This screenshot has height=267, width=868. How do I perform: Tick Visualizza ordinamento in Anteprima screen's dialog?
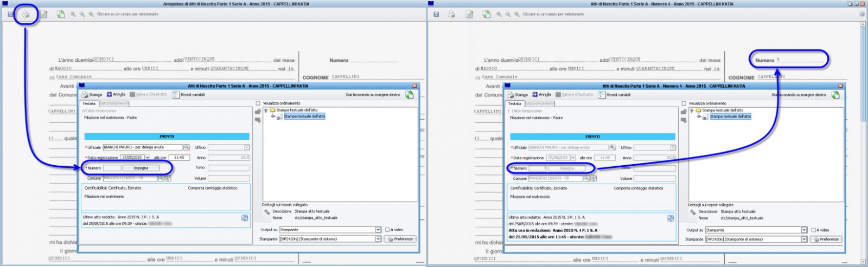click(258, 103)
